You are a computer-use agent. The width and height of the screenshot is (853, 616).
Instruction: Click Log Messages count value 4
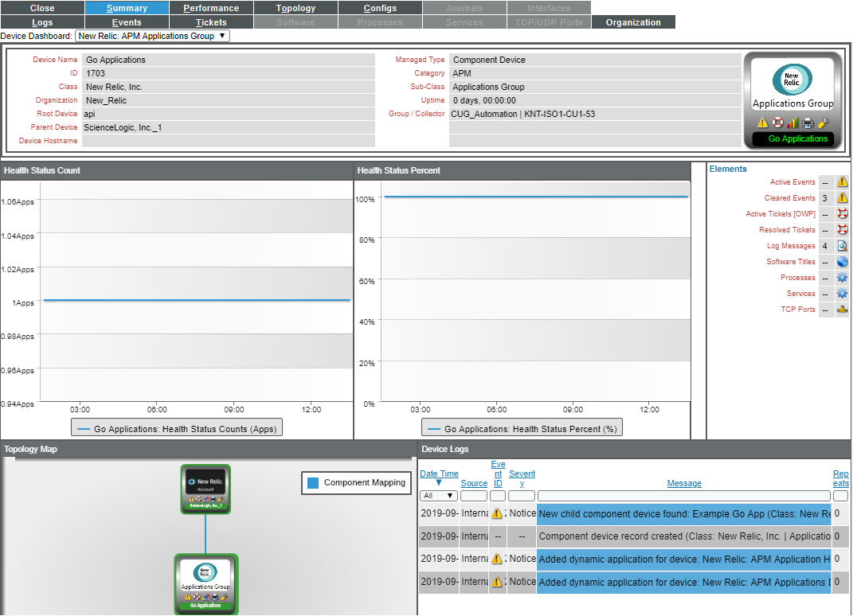(825, 246)
